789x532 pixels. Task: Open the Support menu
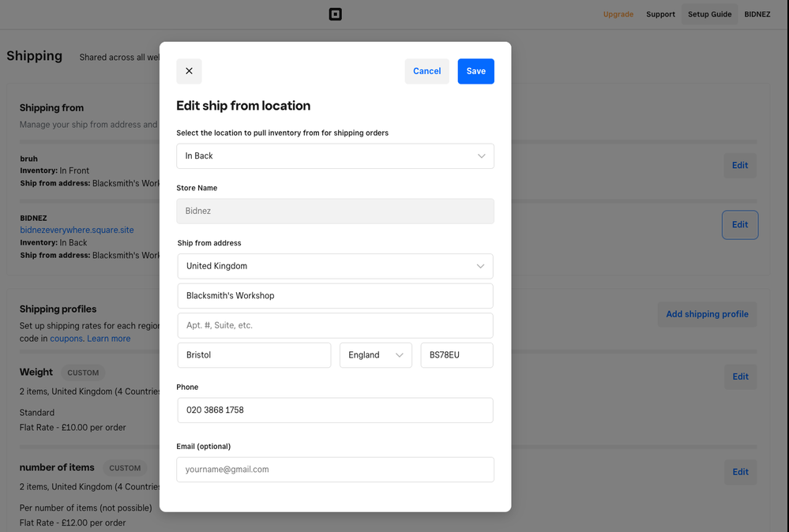click(x=660, y=13)
